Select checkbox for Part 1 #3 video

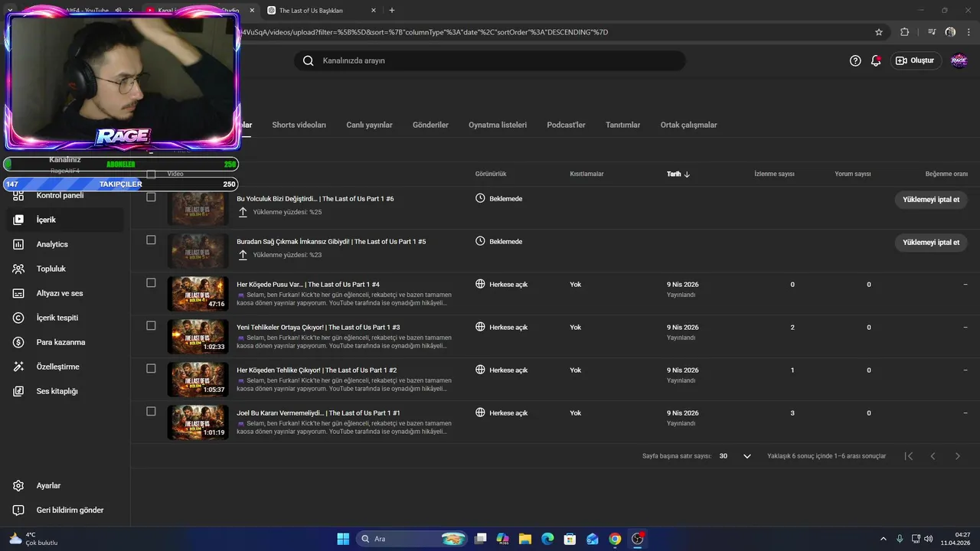[151, 326]
